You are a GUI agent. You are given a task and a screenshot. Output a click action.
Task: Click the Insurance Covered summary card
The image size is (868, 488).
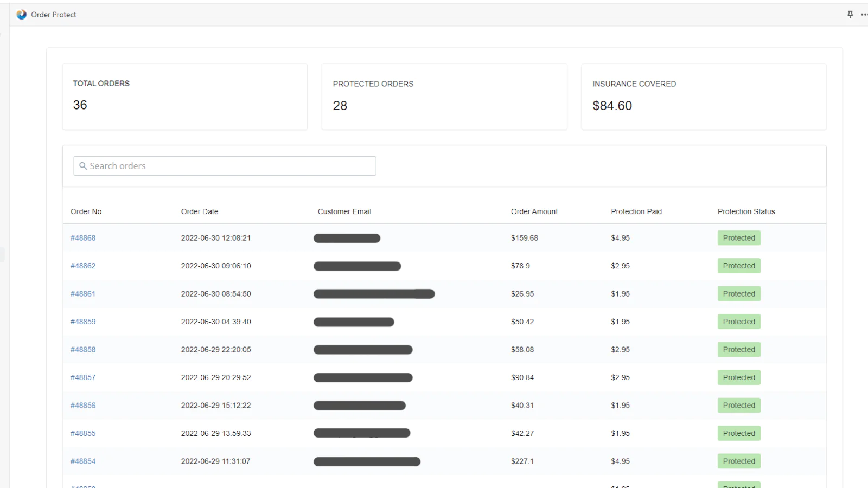[703, 97]
